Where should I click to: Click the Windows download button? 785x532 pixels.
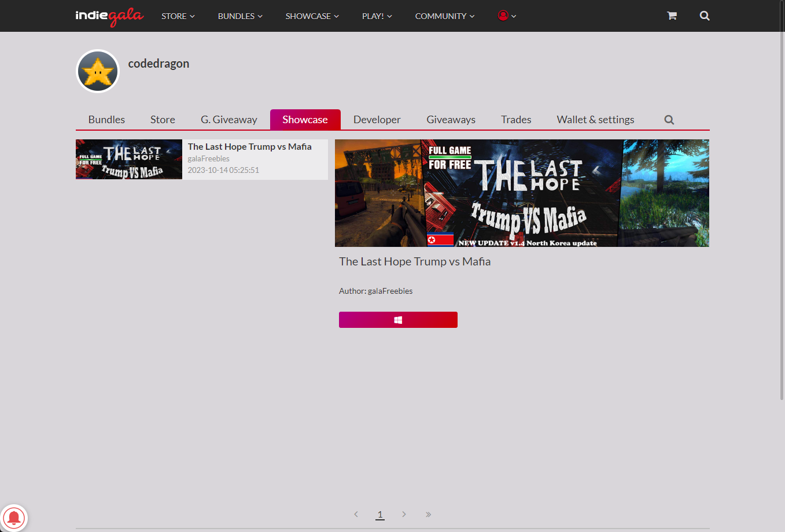[398, 320]
